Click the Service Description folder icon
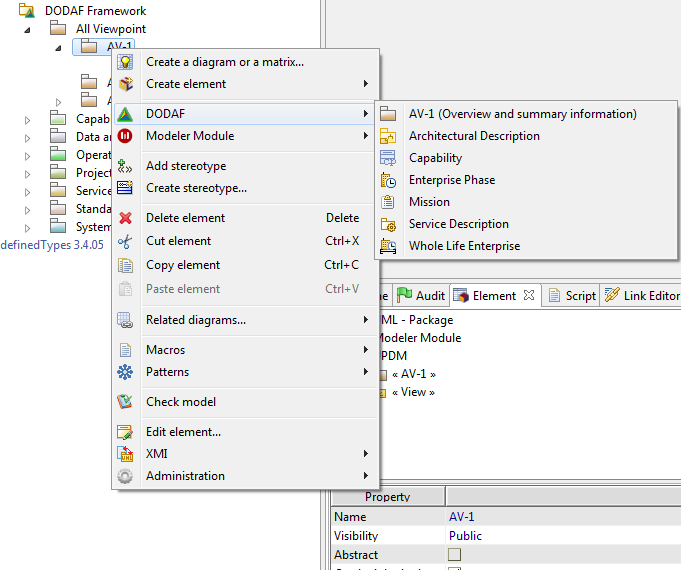Image resolution: width=681 pixels, height=570 pixels. tap(388, 224)
